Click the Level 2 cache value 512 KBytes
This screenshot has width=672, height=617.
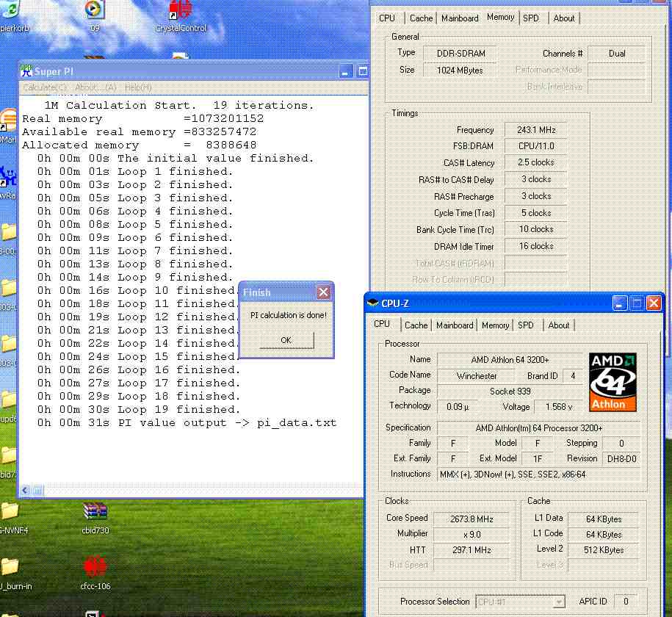tap(604, 549)
